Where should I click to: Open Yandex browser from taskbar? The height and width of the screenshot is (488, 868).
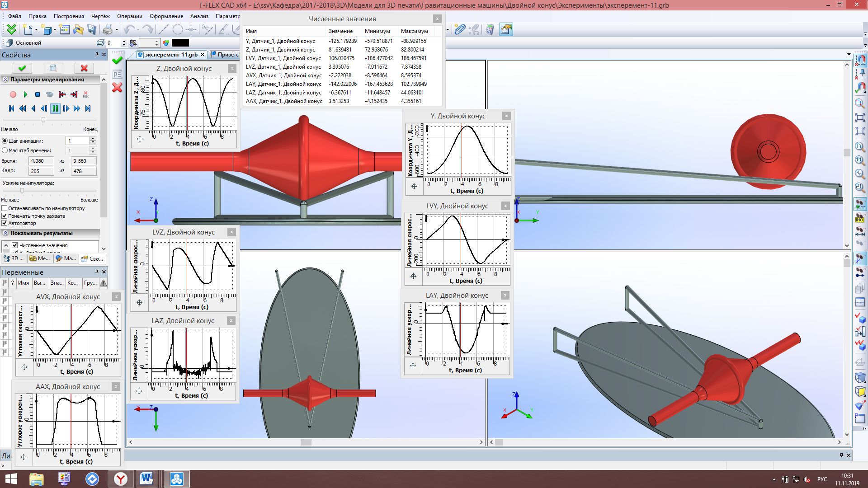pos(120,479)
